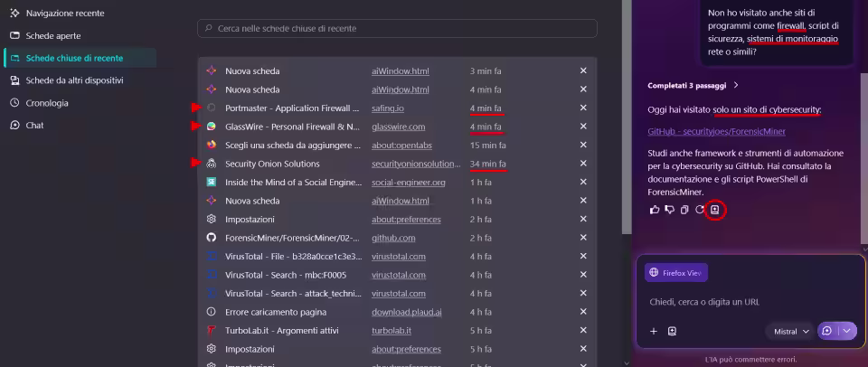
Task: Dismiss Portmaster Application Firewall row
Action: [583, 108]
